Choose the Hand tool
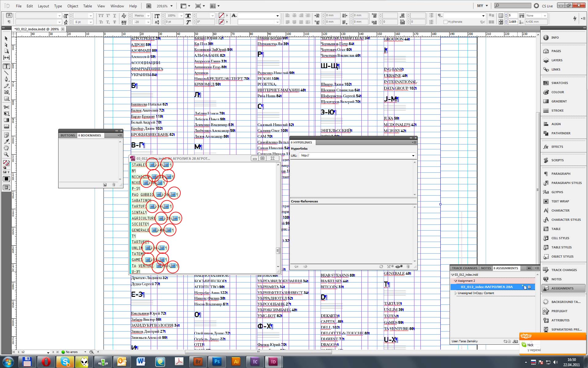The image size is (588, 368). pyautogui.click(x=6, y=148)
